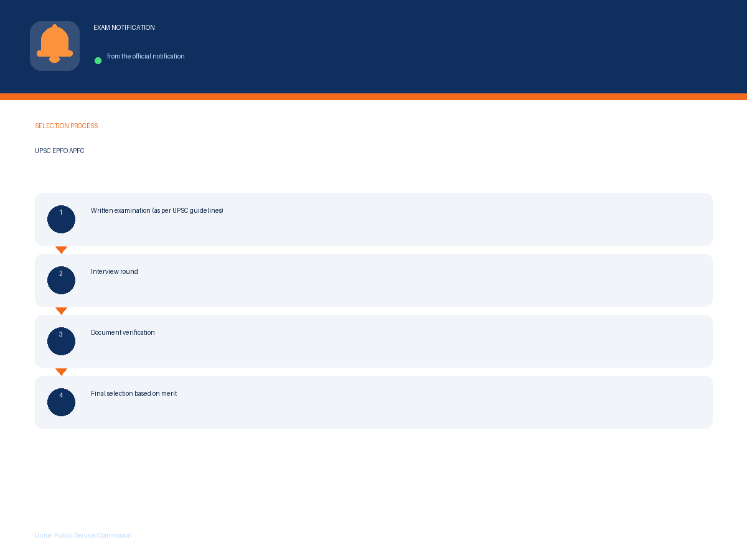
Task: Click the SELECTION PROCESS heading
Action: point(67,126)
